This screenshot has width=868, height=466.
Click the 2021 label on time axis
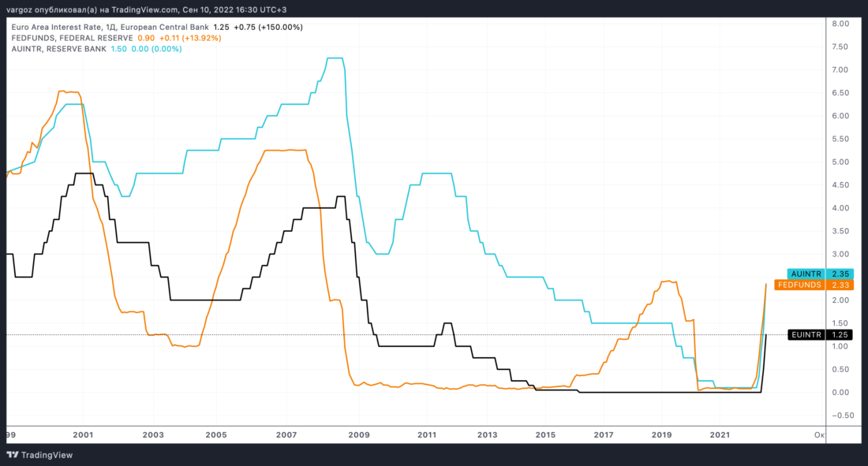720,434
